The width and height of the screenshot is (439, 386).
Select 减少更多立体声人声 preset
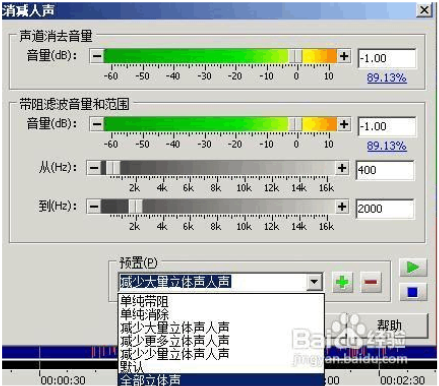coord(175,340)
